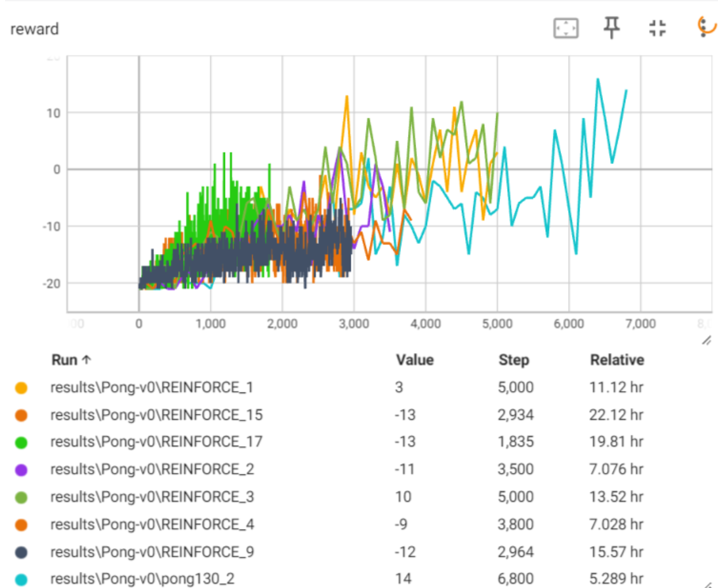Click the cyan pong130_2 color dot

(21, 579)
